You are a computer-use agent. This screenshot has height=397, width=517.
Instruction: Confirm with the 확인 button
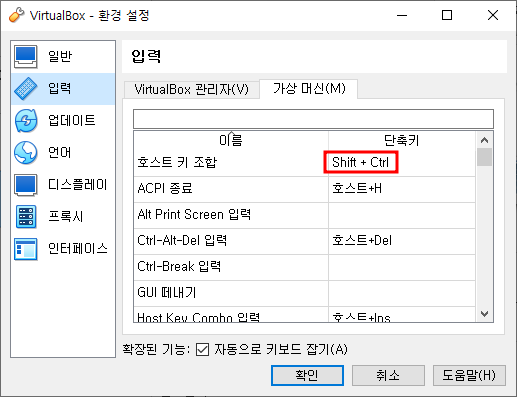pyautogui.click(x=307, y=375)
